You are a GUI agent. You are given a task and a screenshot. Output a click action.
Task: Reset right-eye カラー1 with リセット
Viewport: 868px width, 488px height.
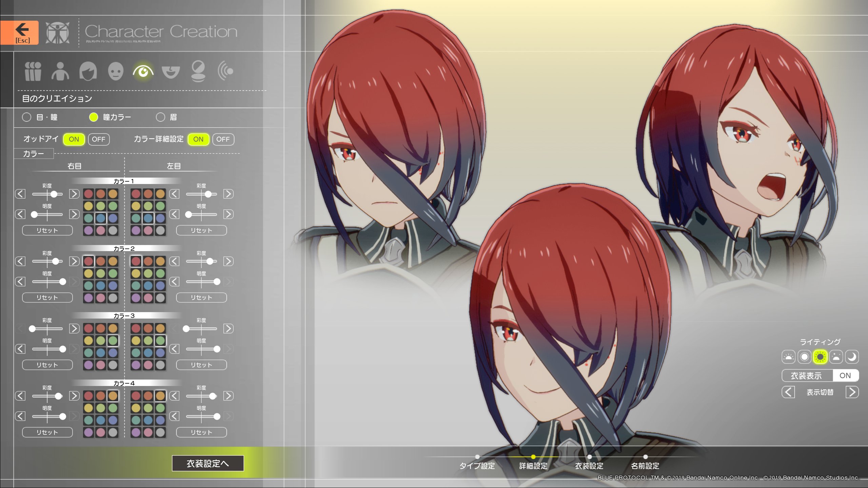click(47, 230)
